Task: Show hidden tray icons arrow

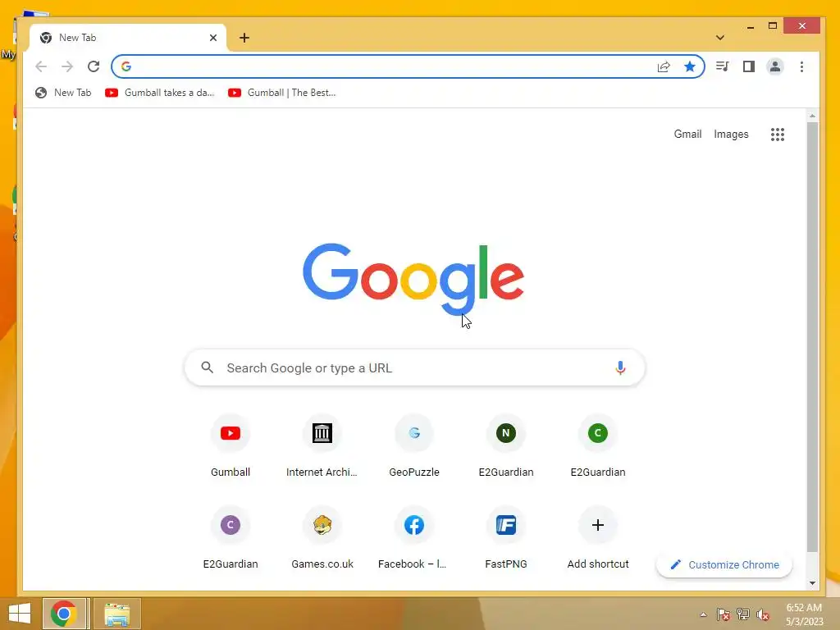Action: tap(703, 614)
